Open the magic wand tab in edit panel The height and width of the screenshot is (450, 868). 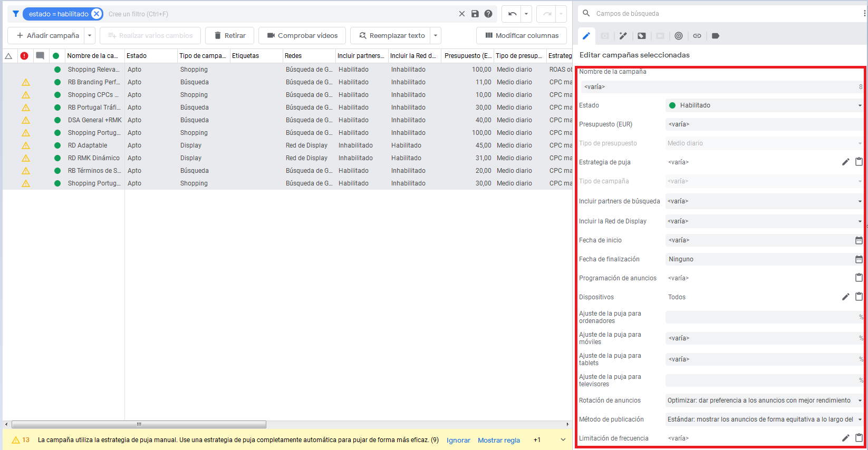(623, 36)
